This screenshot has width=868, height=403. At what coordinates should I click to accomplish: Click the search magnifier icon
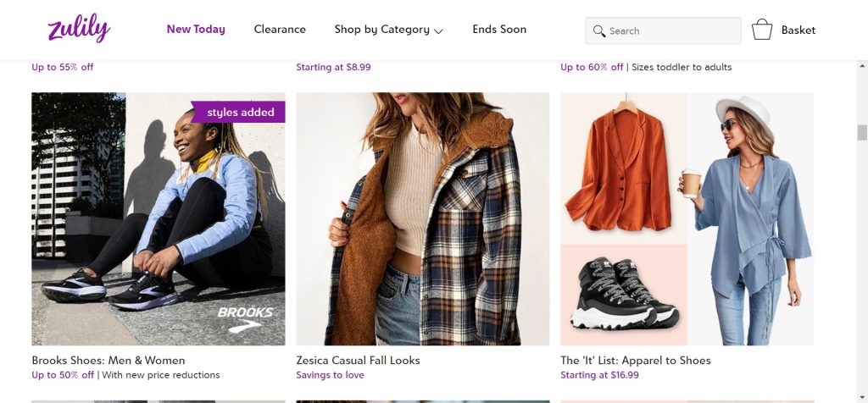pyautogui.click(x=599, y=30)
